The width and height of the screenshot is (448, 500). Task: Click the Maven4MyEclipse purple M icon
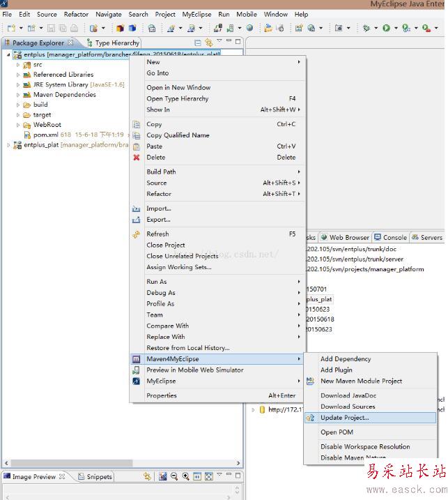pos(136,359)
